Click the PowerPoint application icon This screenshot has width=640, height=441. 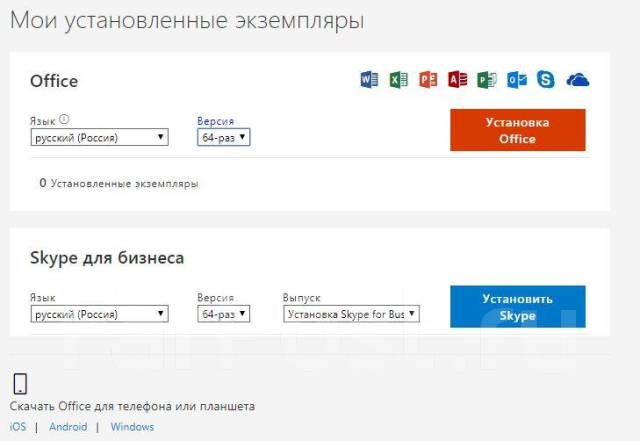[x=428, y=80]
